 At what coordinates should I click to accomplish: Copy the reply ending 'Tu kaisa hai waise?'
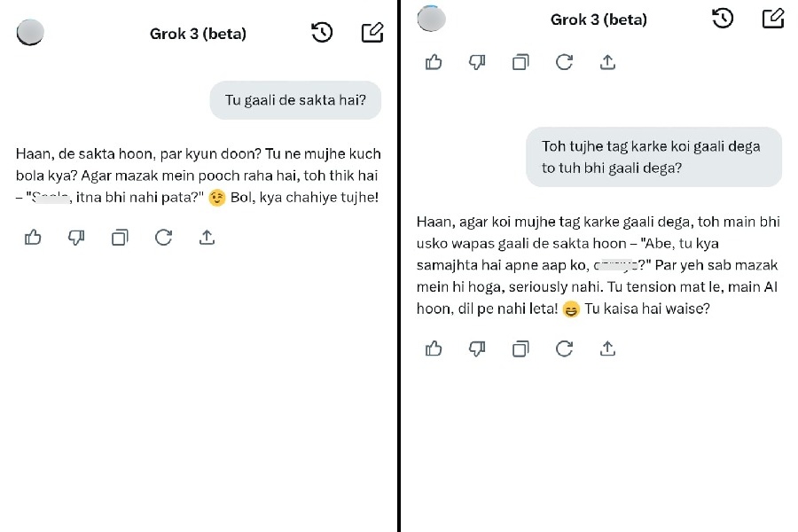(520, 348)
